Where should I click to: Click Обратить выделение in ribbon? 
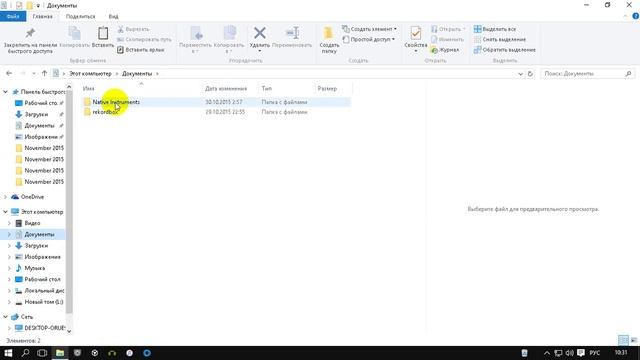coord(504,50)
